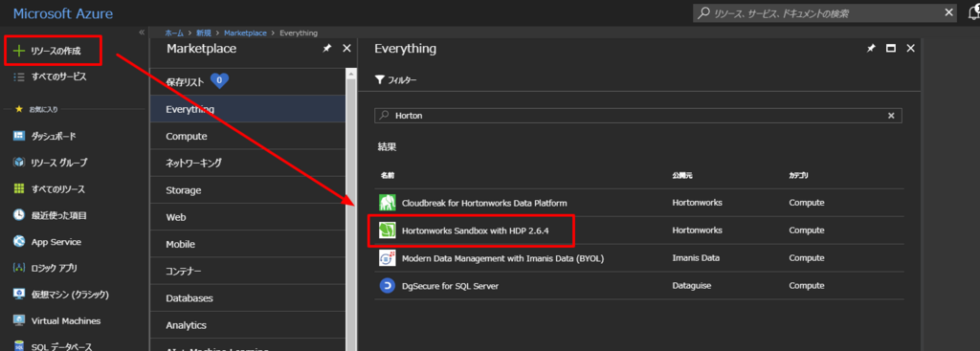Click the search magnifier icon in top bar
Screen dimensions: 980x351
pos(704,13)
